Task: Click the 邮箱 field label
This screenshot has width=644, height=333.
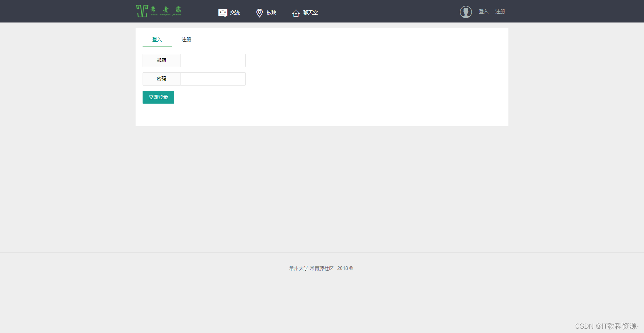Action: pyautogui.click(x=161, y=60)
